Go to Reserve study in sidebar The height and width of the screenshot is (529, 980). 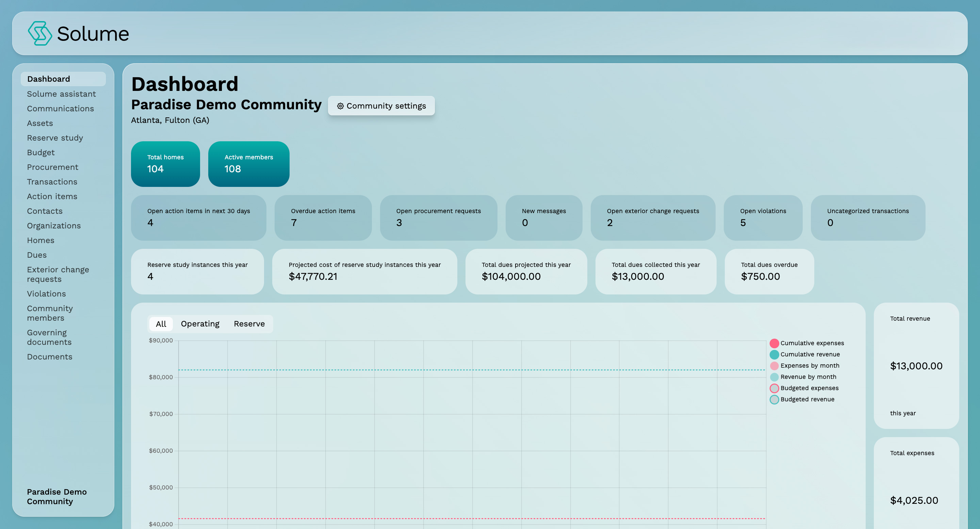[55, 138]
